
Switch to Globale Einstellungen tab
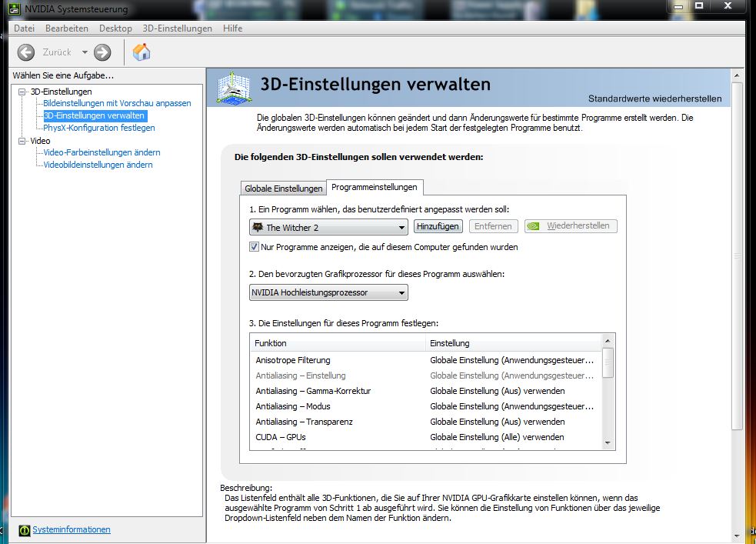(284, 188)
